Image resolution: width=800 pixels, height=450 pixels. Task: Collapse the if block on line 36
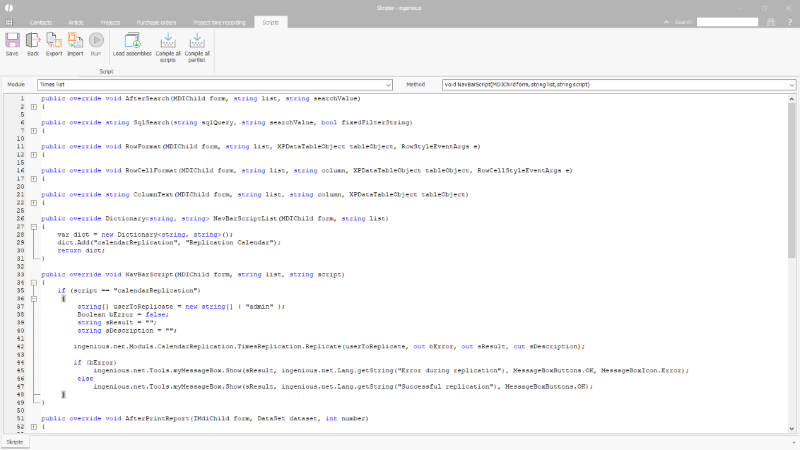click(34, 298)
